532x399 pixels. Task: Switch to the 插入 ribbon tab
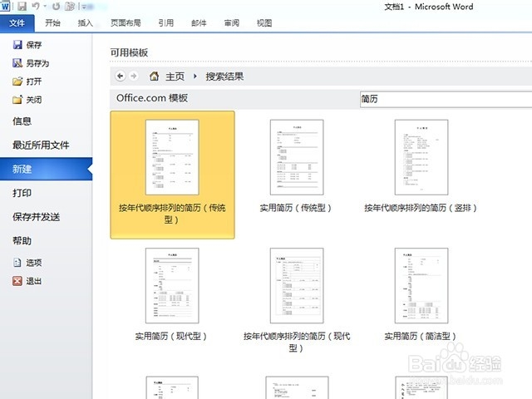(x=85, y=22)
